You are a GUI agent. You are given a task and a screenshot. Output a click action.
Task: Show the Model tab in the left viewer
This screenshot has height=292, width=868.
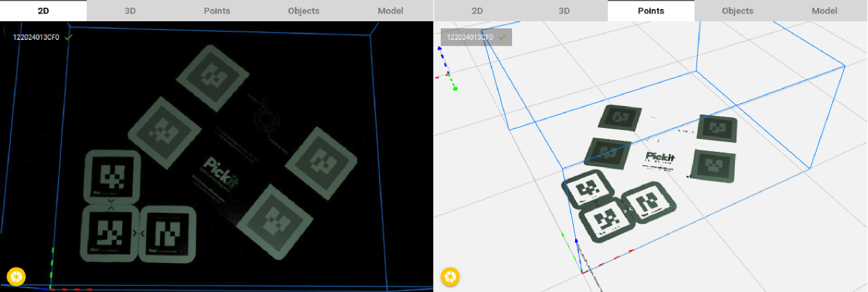(x=390, y=10)
